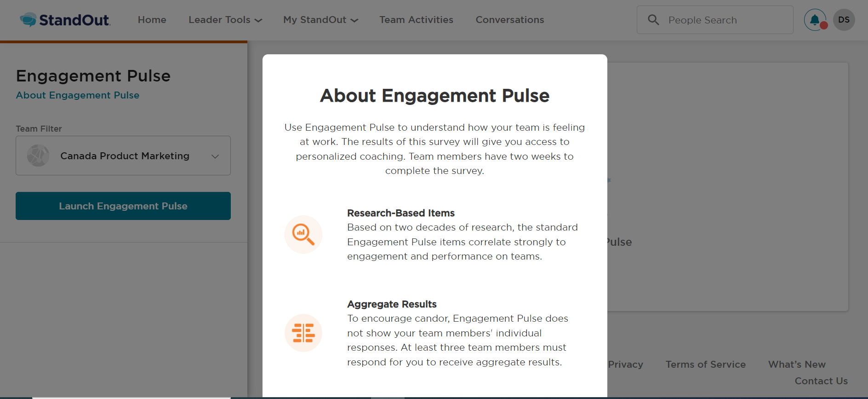Select Contact Us in the footer

point(821,381)
